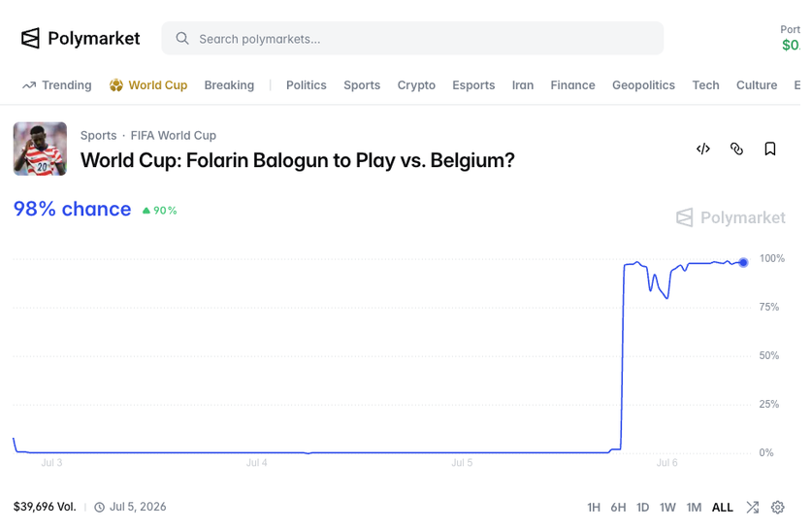Open chart settings gear icon
Viewport: 812px width, 530px height.
pos(777,508)
